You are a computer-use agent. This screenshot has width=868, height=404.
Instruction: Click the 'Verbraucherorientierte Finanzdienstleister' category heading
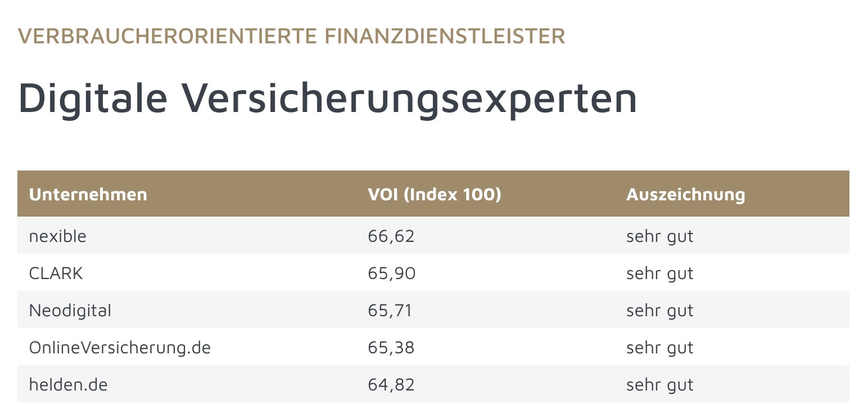(291, 36)
